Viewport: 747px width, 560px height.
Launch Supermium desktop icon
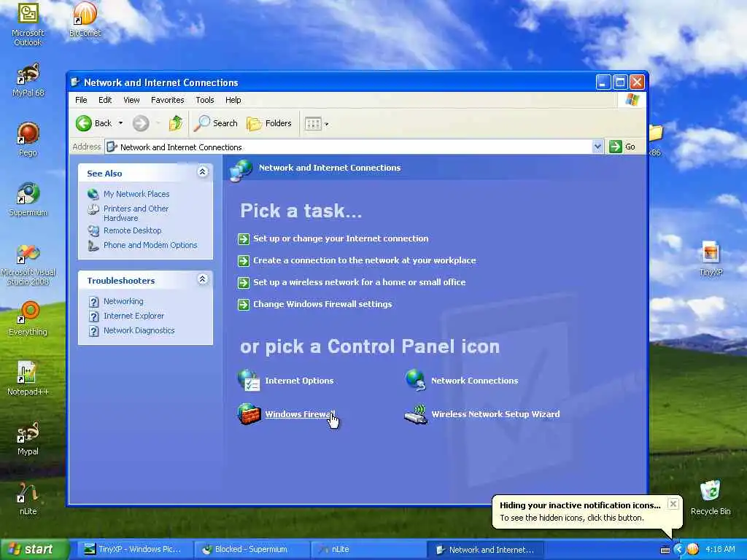tap(28, 199)
